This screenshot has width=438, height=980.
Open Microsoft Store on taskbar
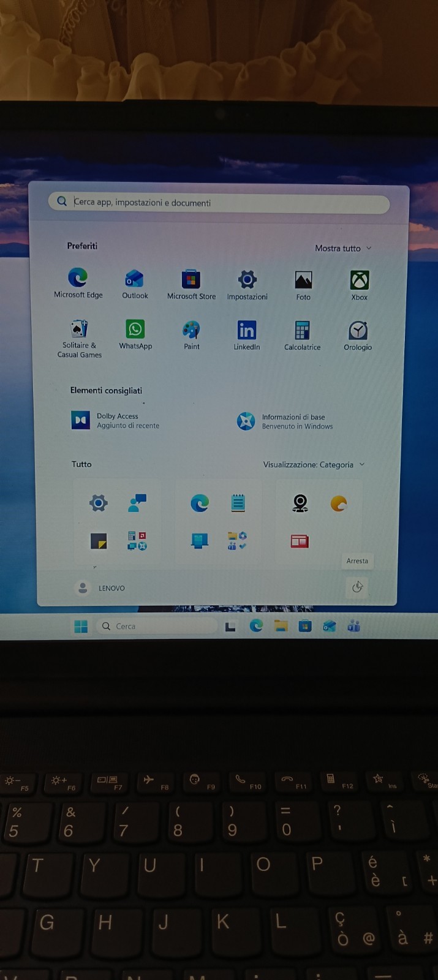click(305, 626)
